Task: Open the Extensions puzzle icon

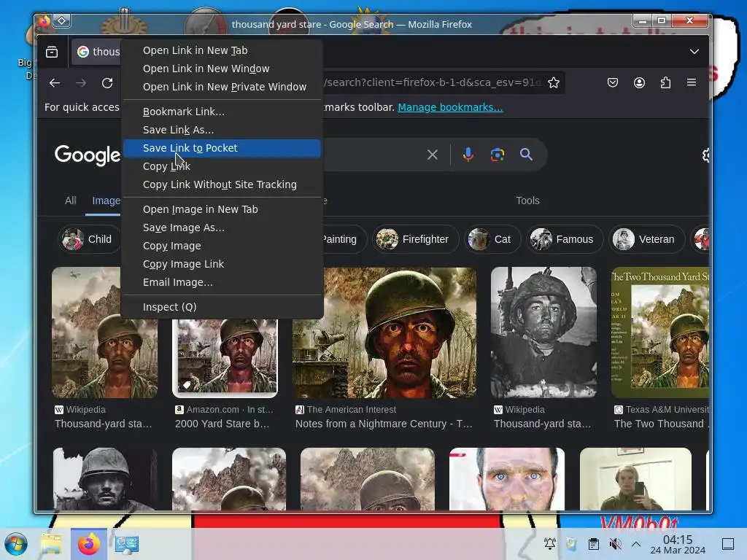Action: pyautogui.click(x=665, y=83)
